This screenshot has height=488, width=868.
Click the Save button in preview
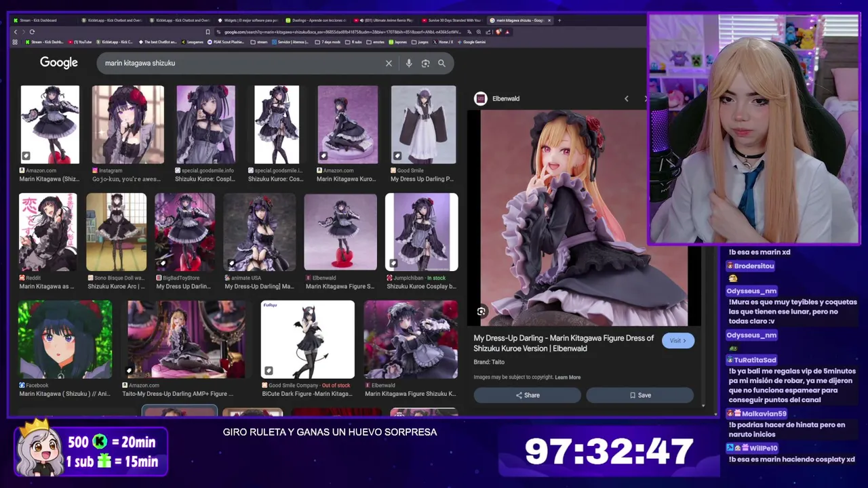[x=640, y=395]
